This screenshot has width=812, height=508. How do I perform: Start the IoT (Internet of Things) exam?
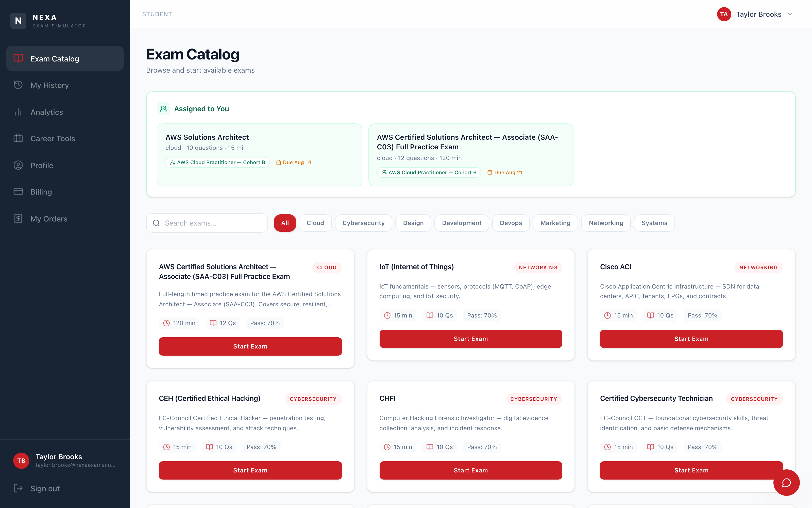coord(471,339)
